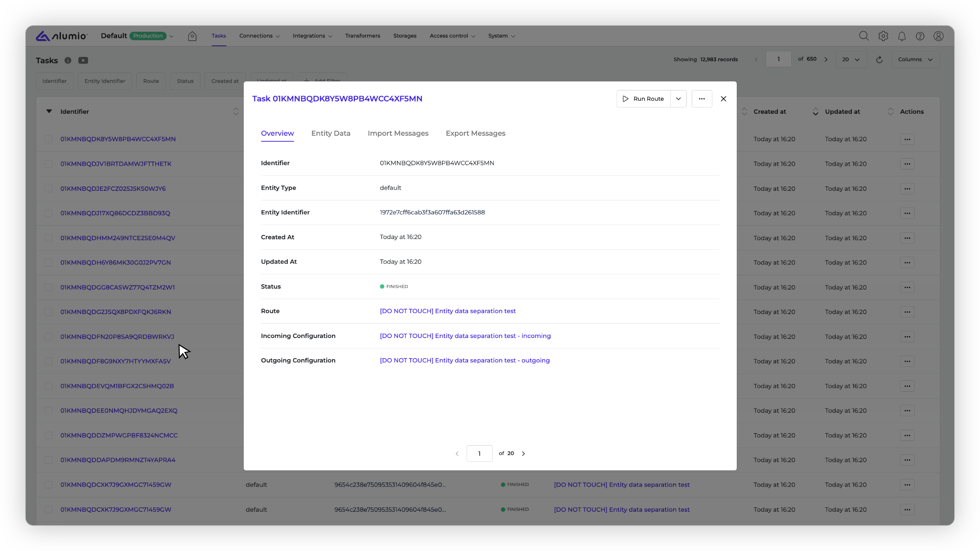Click the help question mark icon
Image resolution: width=980 pixels, height=551 pixels.
tap(920, 36)
